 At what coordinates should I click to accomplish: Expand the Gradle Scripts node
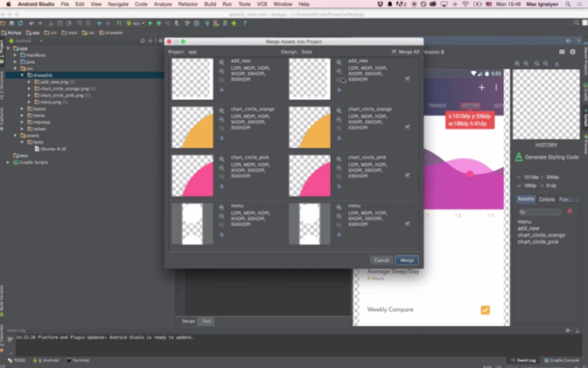click(8, 162)
